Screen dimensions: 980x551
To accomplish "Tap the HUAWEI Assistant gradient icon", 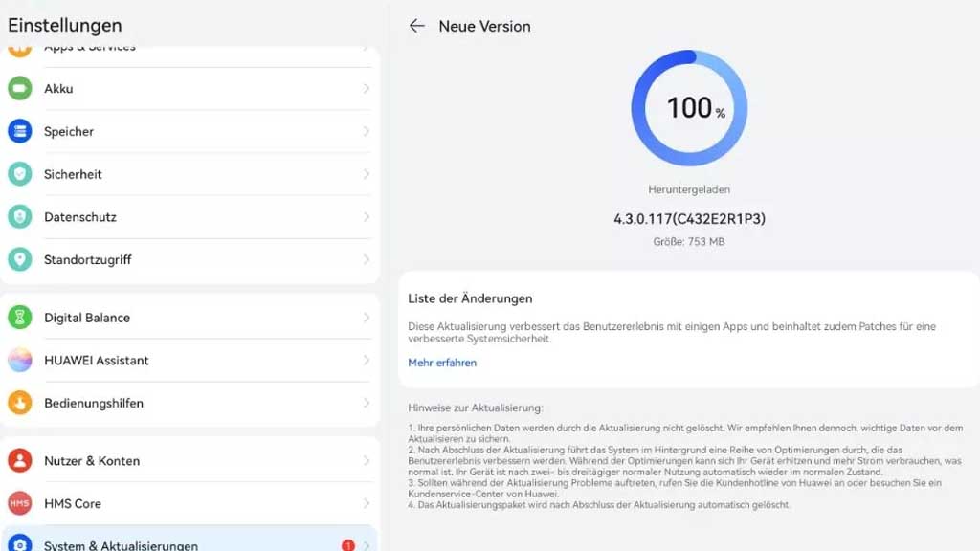I will point(20,361).
